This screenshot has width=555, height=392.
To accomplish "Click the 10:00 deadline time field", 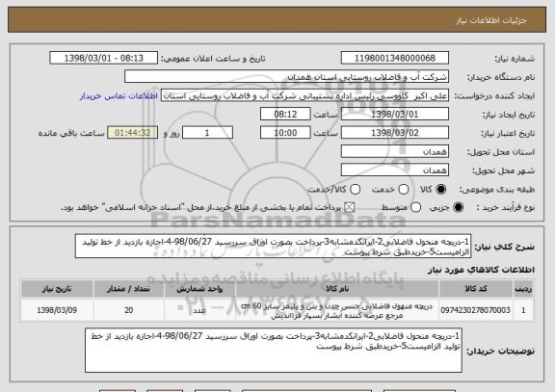I will [x=285, y=133].
